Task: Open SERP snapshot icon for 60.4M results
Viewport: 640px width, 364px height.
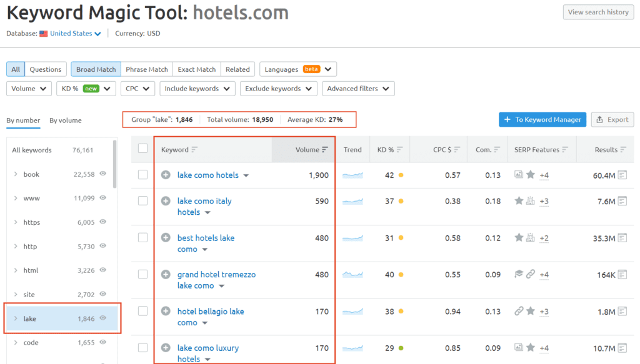Action: (622, 175)
